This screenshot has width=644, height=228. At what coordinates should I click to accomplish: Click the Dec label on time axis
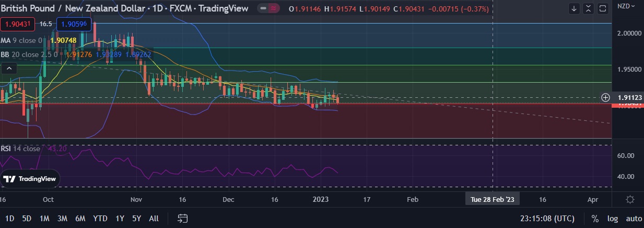[x=228, y=199]
